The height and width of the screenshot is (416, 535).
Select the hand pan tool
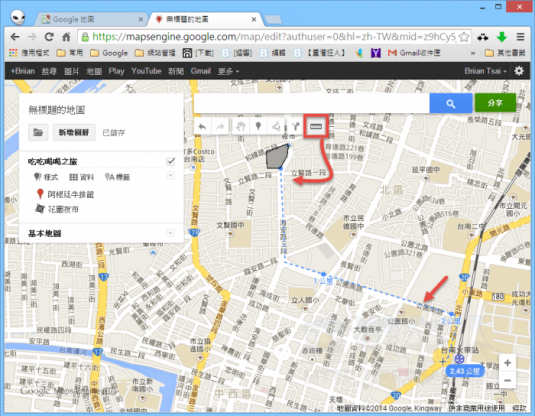[241, 127]
